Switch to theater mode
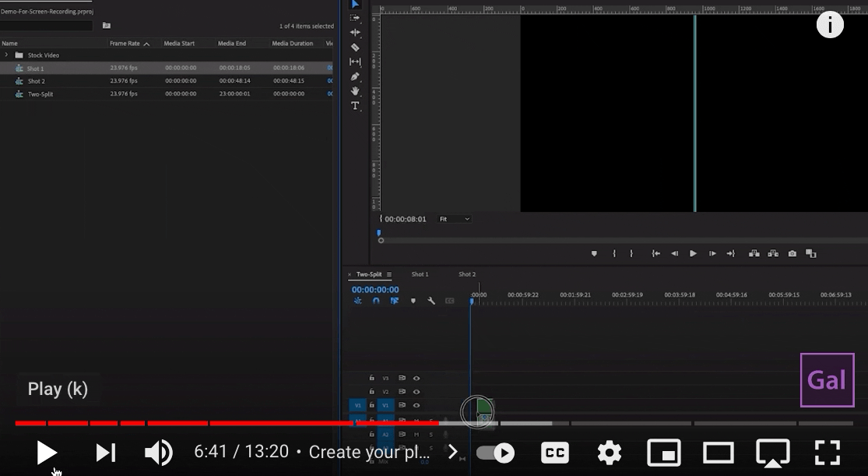The width and height of the screenshot is (868, 476). click(x=719, y=453)
